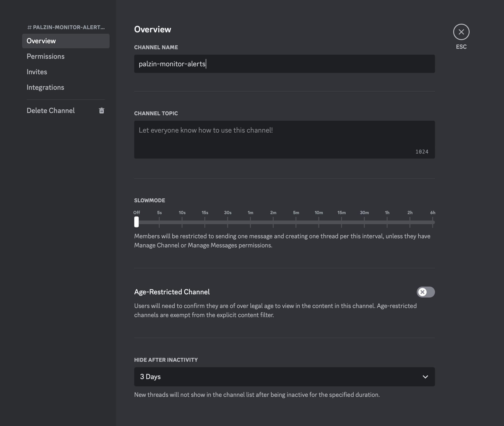504x426 pixels.
Task: Select Delete Channel in the sidebar
Action: tap(66, 111)
